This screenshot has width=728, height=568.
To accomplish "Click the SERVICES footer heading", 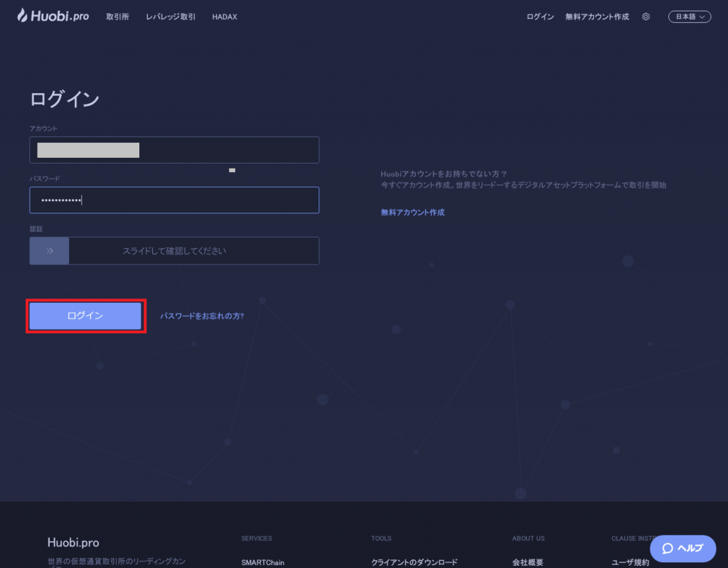I will tap(257, 538).
